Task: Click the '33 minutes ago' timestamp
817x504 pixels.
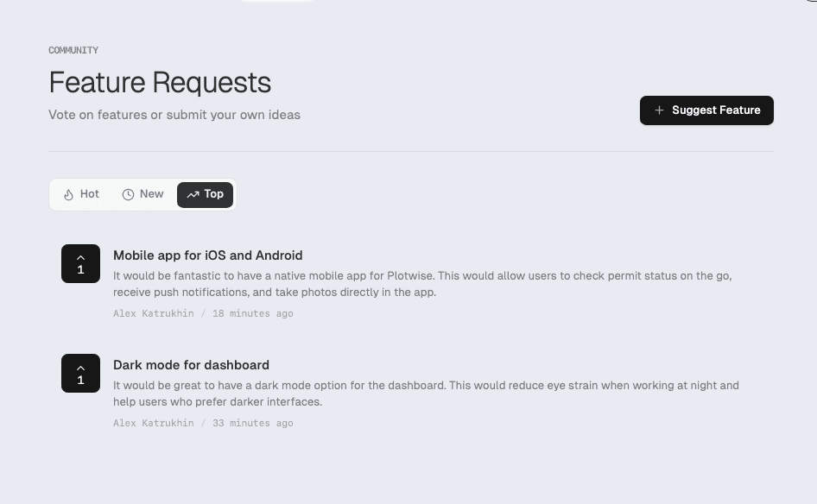Action: [x=252, y=423]
